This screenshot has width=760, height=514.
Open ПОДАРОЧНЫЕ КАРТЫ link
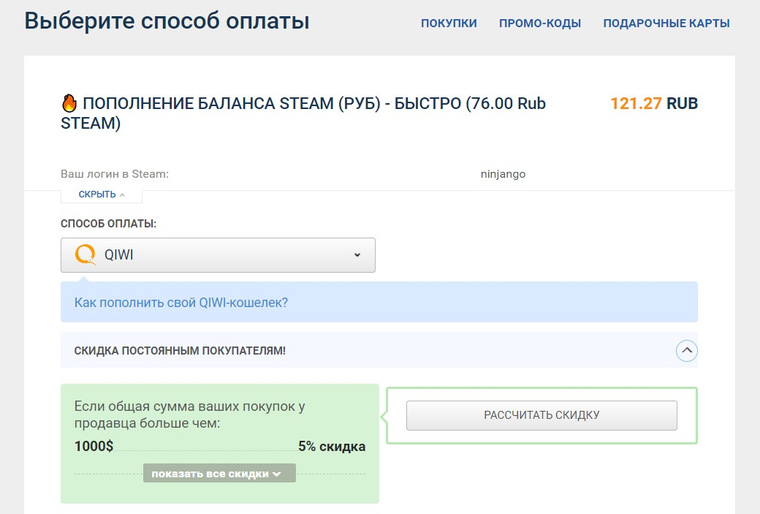tap(666, 23)
